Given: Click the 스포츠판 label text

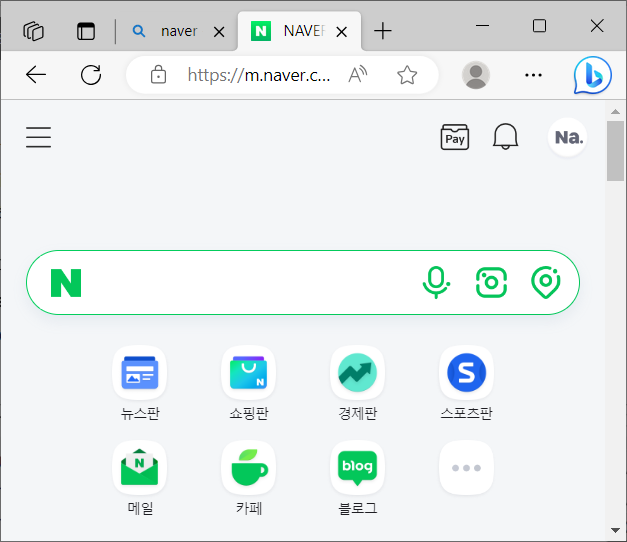Looking at the screenshot, I should tap(466, 413).
